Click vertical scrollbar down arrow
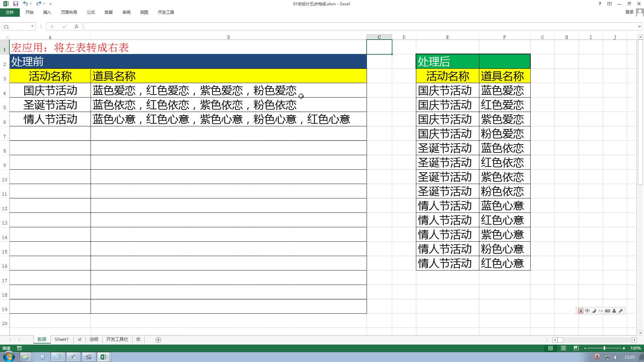The image size is (644, 362). point(640,333)
